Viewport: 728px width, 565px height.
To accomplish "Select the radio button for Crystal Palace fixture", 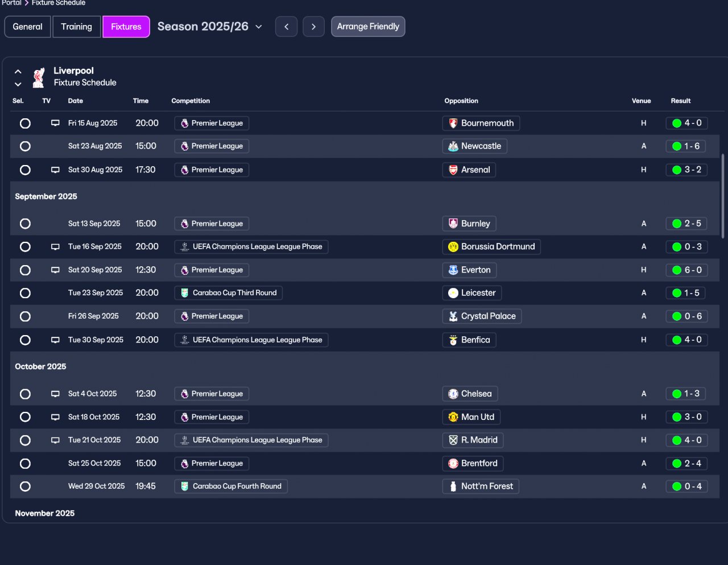I will 25,316.
